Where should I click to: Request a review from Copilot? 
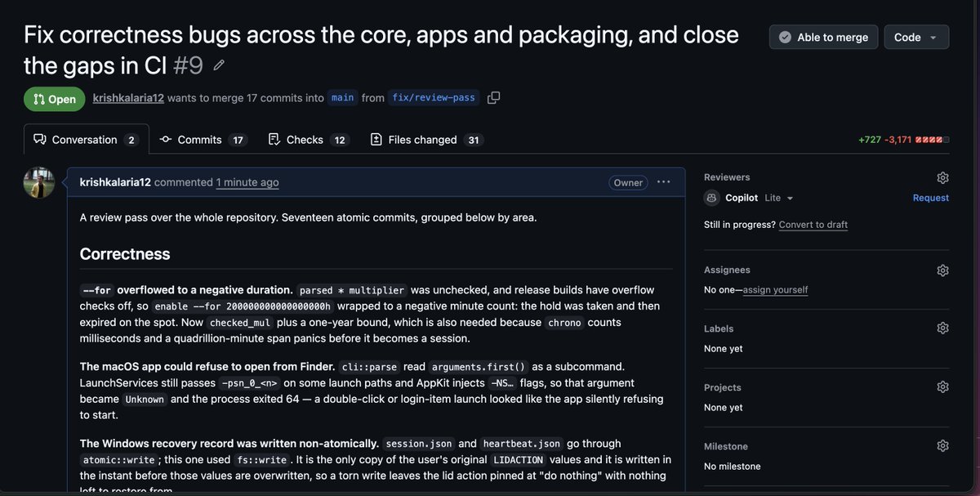pyautogui.click(x=931, y=198)
